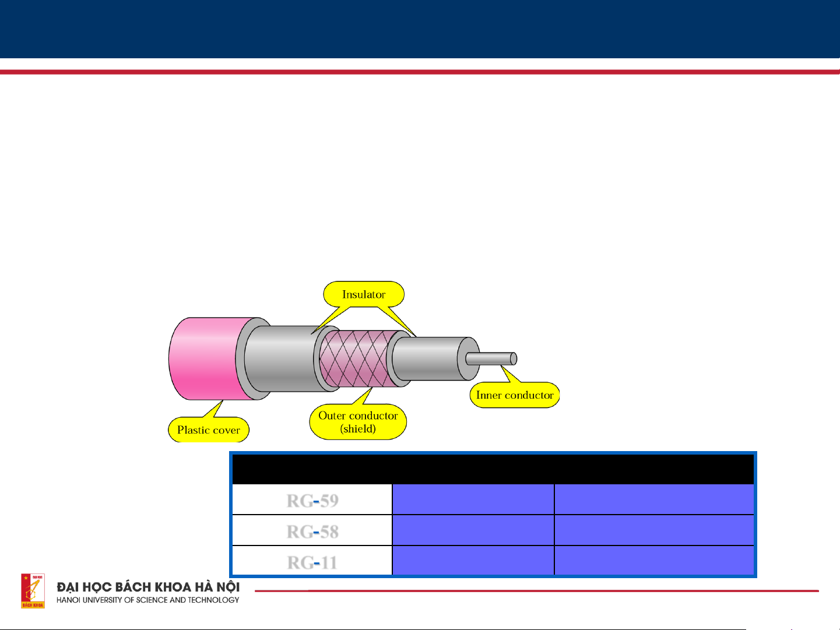Select the RG-59 table cell
This screenshot has height=630, width=840.
tap(312, 500)
